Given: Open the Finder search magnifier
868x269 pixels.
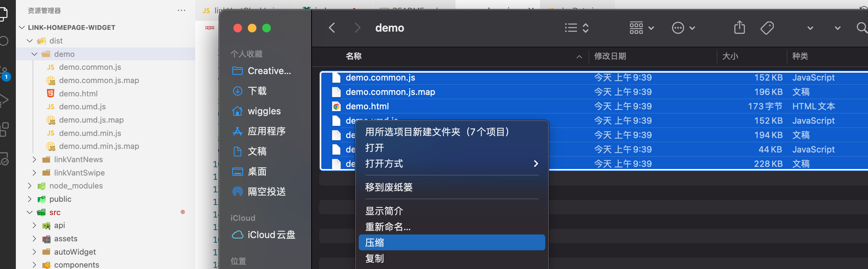Looking at the screenshot, I should [x=862, y=28].
